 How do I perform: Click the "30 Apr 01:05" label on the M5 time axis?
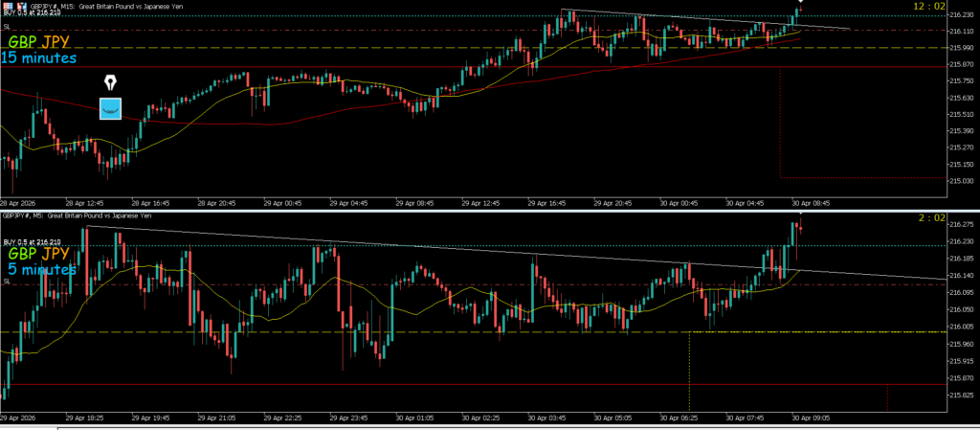coord(416,418)
